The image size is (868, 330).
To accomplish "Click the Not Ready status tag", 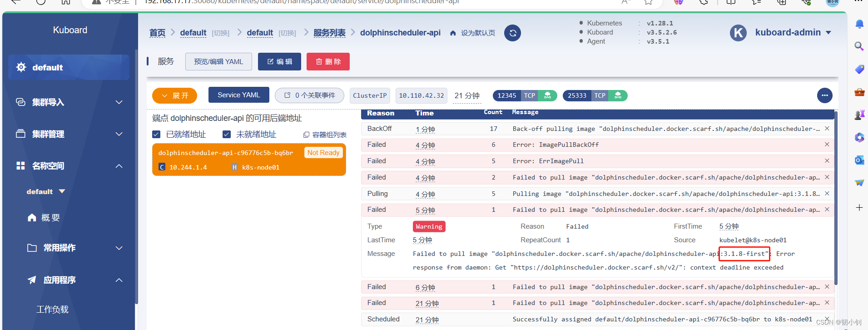I will [323, 153].
